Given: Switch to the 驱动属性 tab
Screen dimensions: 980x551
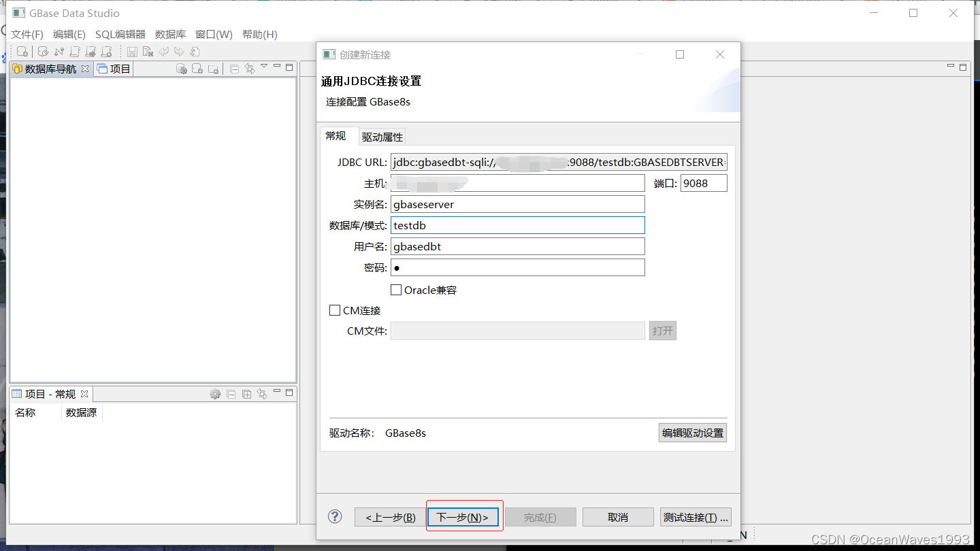Looking at the screenshot, I should click(382, 137).
